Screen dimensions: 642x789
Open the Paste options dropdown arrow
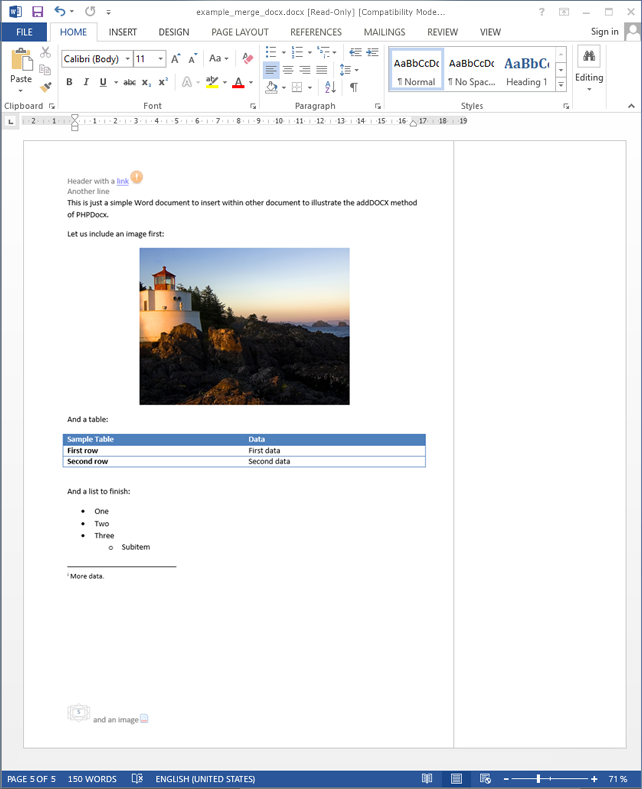[x=21, y=91]
